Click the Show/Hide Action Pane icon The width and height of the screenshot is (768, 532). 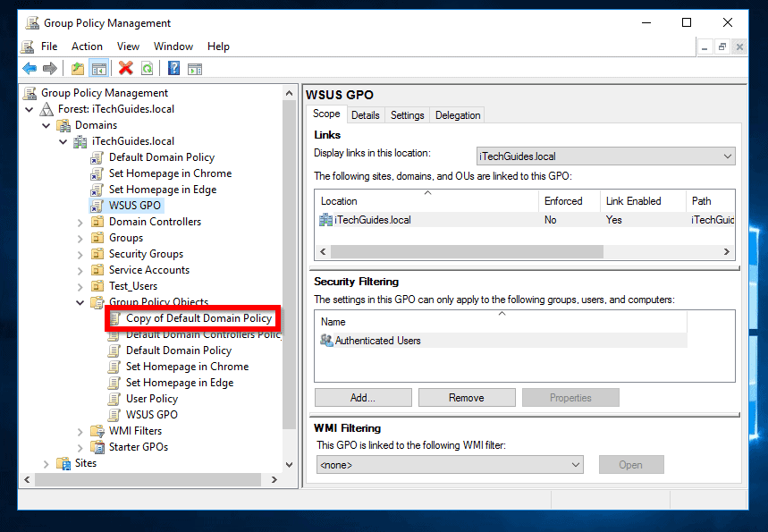point(195,68)
